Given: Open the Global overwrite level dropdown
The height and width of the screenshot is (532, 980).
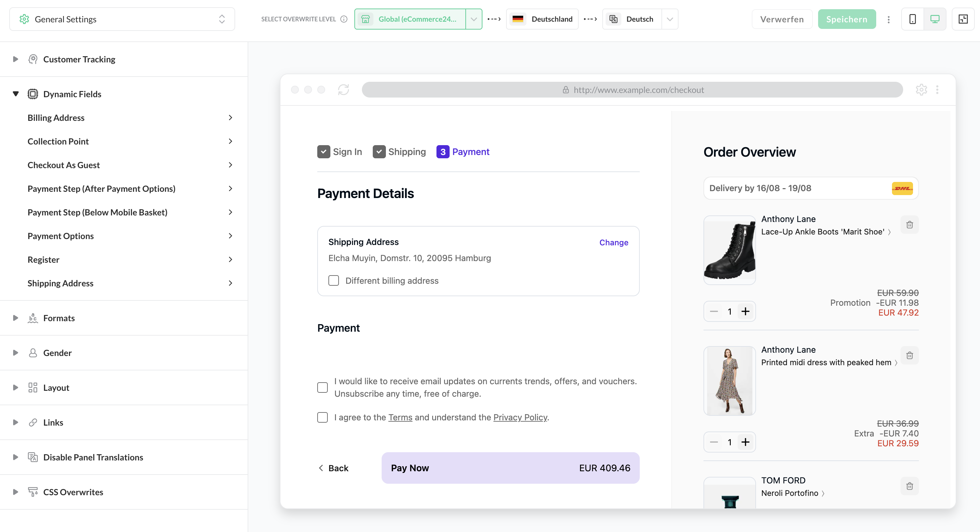Looking at the screenshot, I should click(474, 19).
